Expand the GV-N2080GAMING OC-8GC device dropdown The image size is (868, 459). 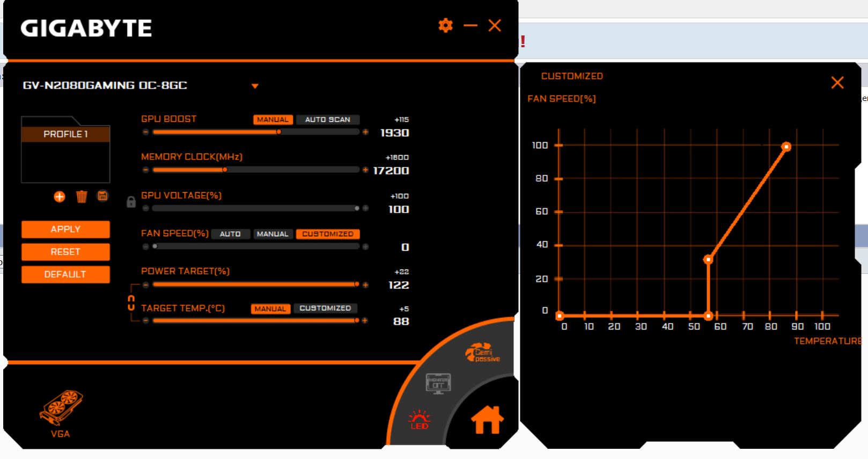(x=255, y=86)
